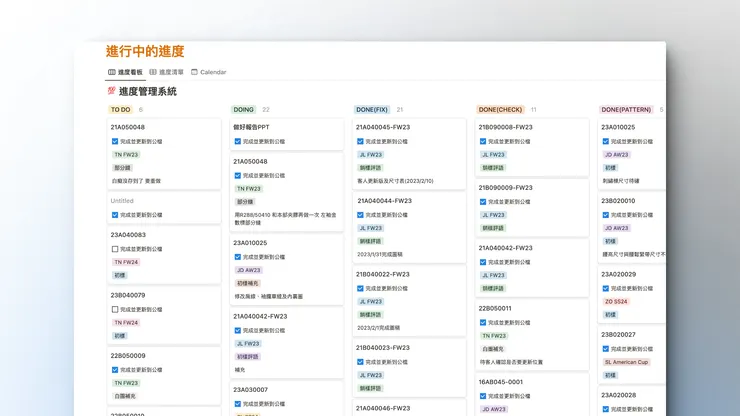Toggle the checkbox on card 16AB045-0001

click(x=483, y=396)
